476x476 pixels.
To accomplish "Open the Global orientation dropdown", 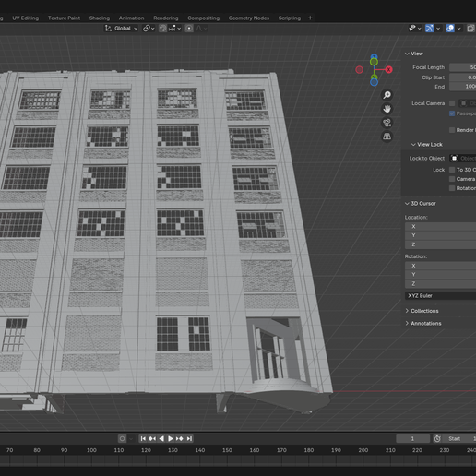I will click(122, 29).
